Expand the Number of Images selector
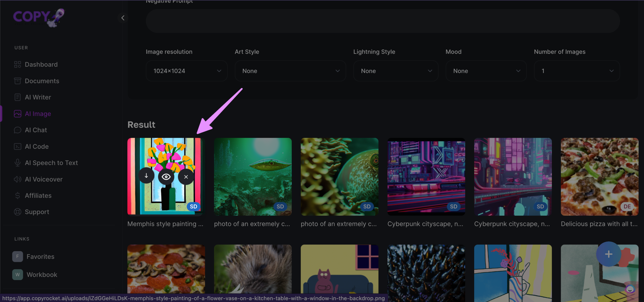The image size is (644, 302). pyautogui.click(x=577, y=71)
